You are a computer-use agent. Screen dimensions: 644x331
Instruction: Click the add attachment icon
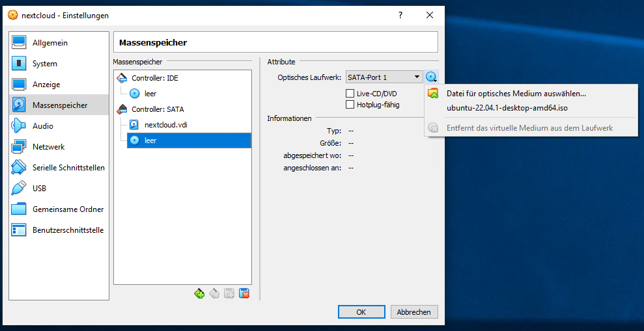pos(229,294)
